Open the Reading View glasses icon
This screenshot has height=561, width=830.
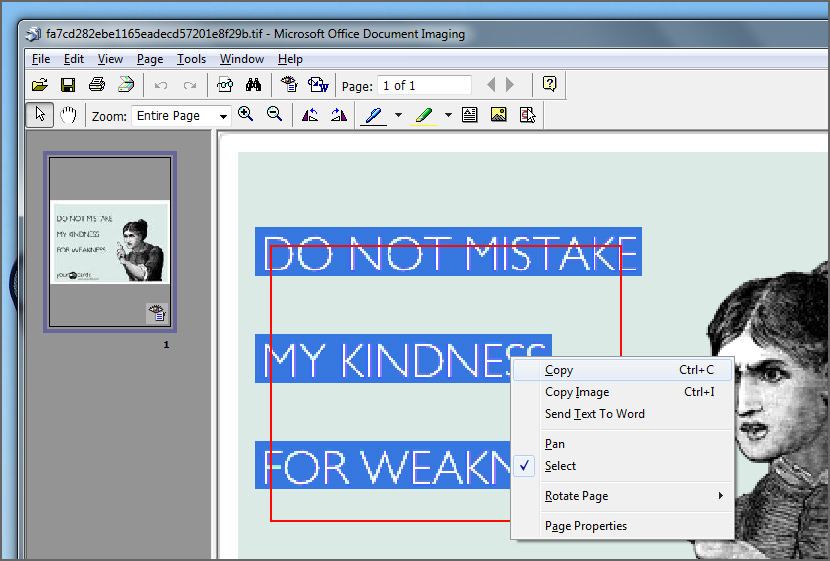[x=225, y=85]
